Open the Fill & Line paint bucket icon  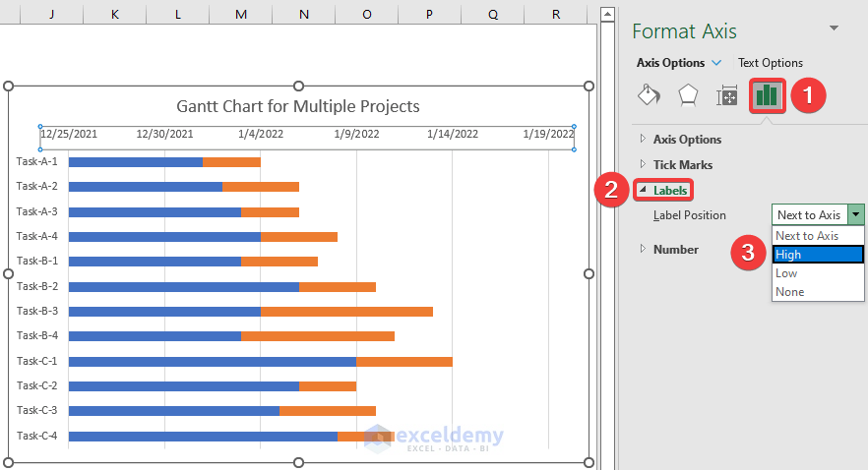tap(650, 95)
